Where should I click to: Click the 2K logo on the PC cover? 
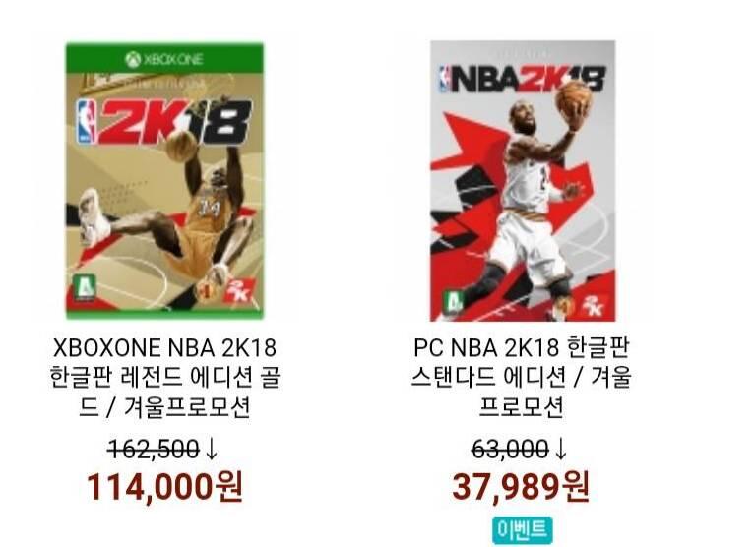(x=592, y=306)
